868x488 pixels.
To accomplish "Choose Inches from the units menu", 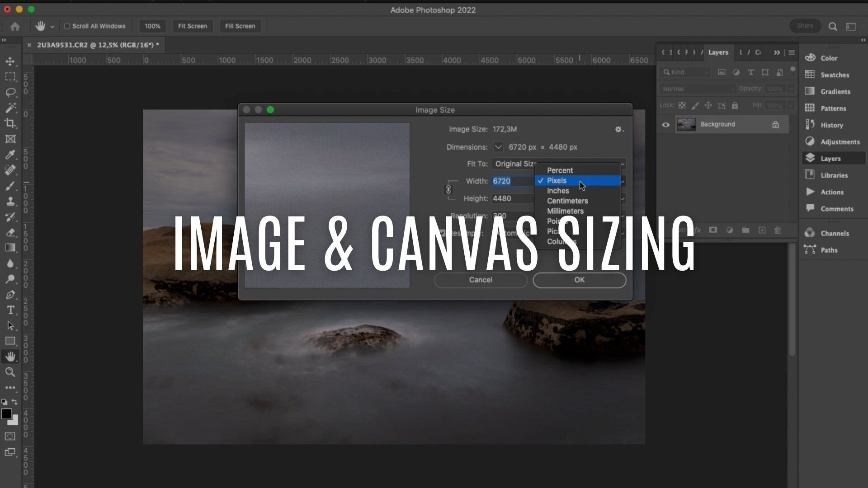I will 558,191.
